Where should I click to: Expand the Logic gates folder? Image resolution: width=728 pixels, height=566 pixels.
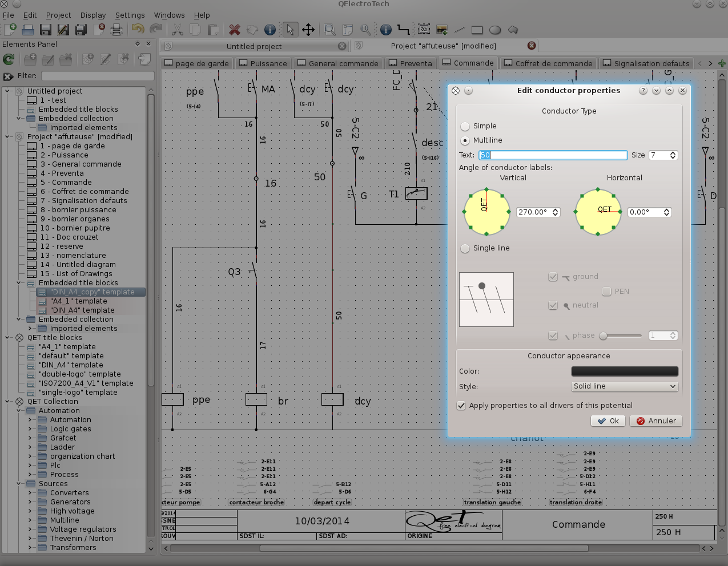pos(30,429)
